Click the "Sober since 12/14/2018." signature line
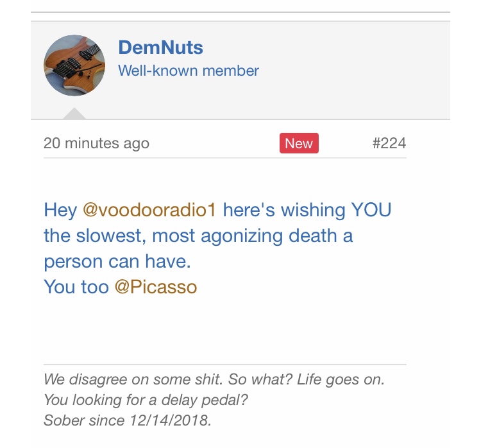481x448 pixels. (127, 421)
